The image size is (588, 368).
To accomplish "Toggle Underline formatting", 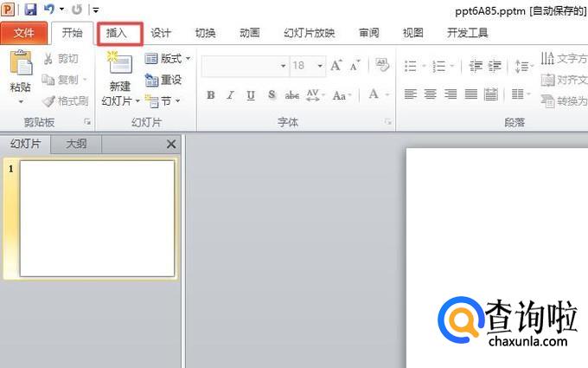I will tap(251, 95).
